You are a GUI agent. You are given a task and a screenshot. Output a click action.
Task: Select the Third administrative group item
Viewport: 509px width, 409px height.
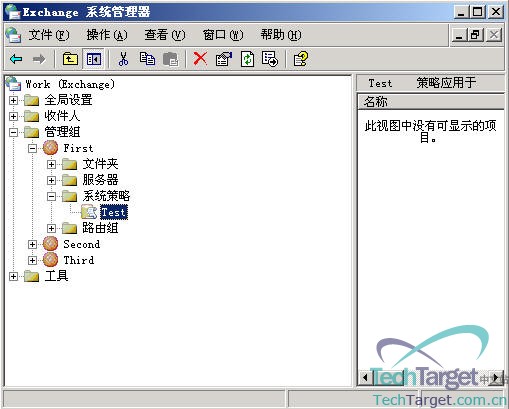point(79,260)
